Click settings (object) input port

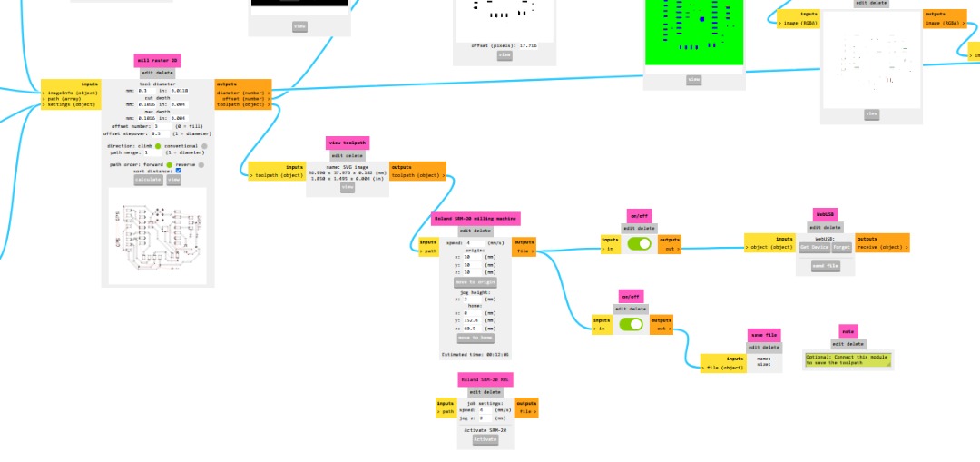click(x=70, y=104)
